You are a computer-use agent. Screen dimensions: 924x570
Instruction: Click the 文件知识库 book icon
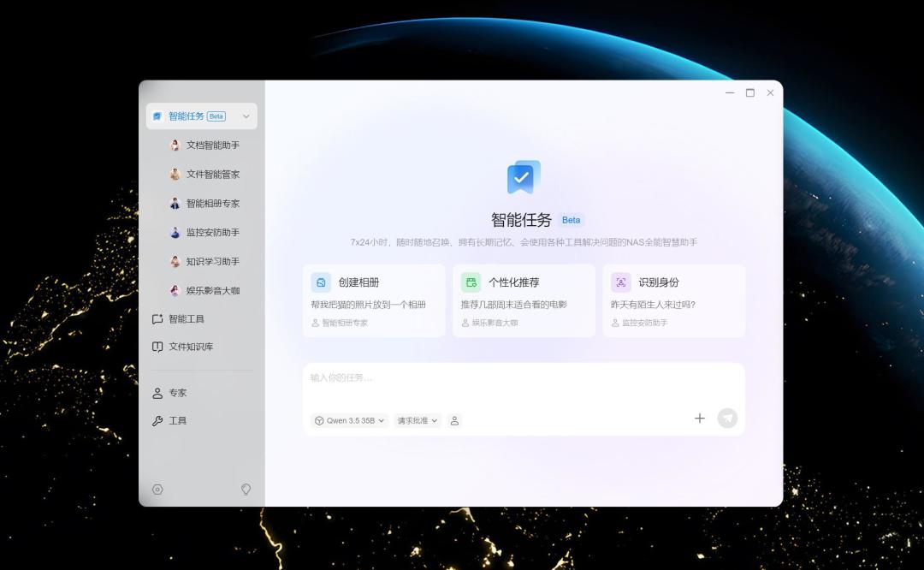click(x=157, y=347)
